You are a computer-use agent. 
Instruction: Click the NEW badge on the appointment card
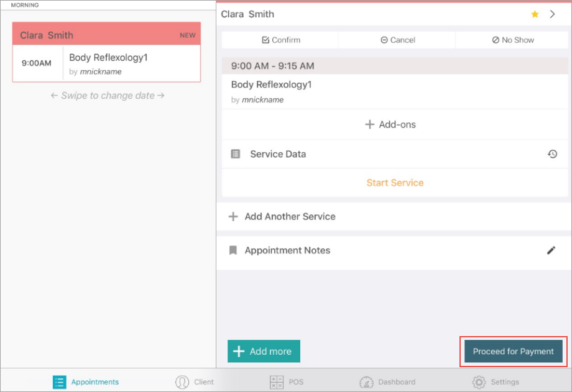(188, 35)
